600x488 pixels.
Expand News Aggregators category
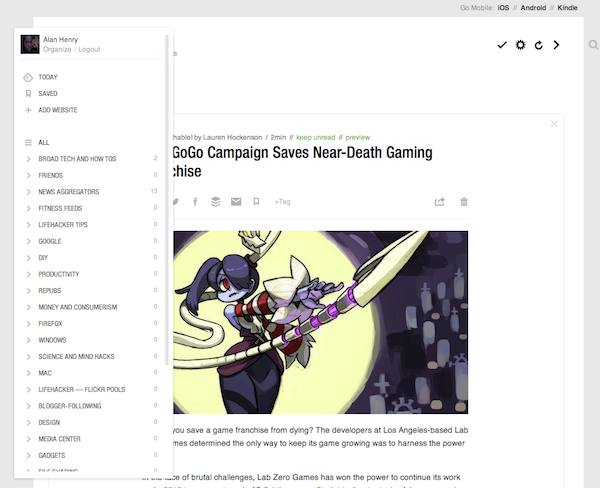coord(28,192)
